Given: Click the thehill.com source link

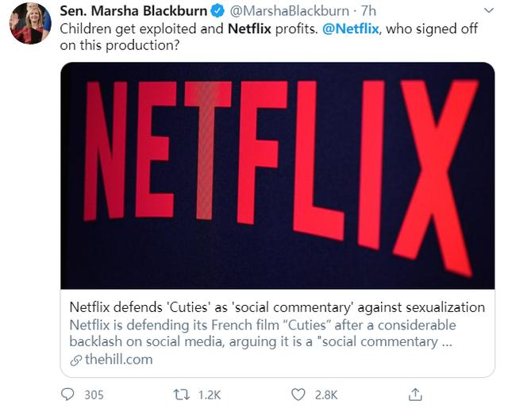Looking at the screenshot, I should [x=118, y=360].
